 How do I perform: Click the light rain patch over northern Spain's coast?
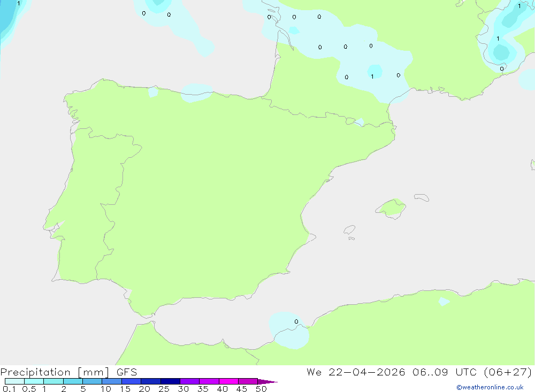click(x=196, y=93)
